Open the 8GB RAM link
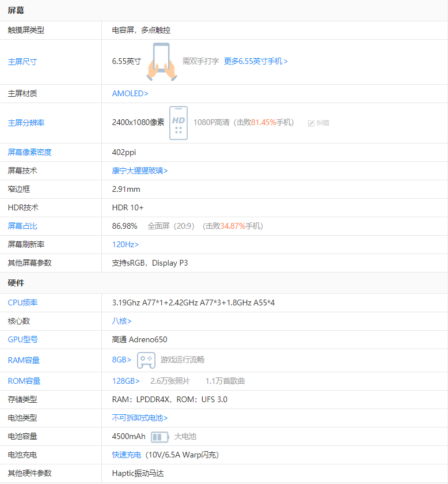Image resolution: width=448 pixels, height=484 pixels. pyautogui.click(x=122, y=360)
